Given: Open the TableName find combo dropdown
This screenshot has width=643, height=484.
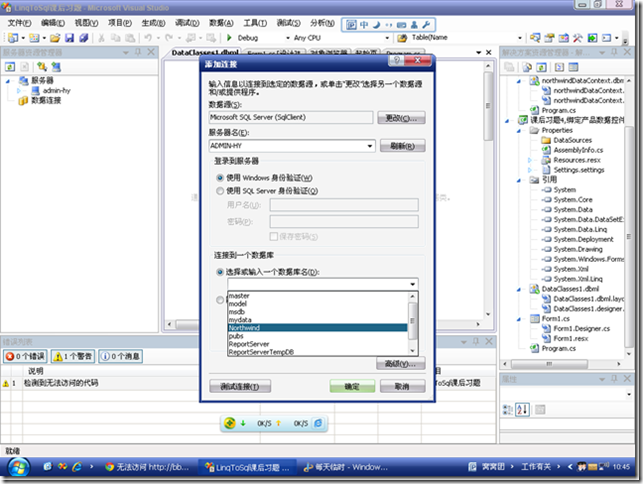Looking at the screenshot, I should [520, 38].
